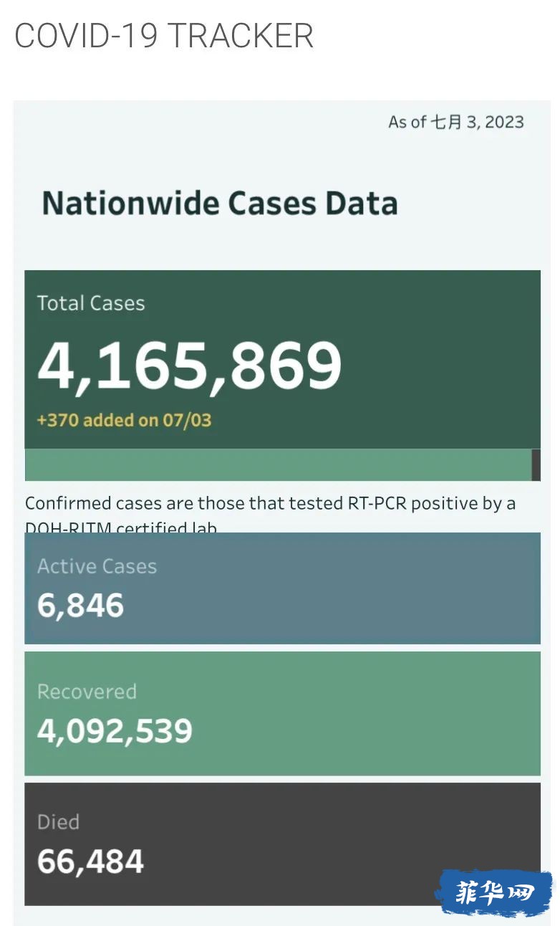Click the 6,846 active cases figure
The height and width of the screenshot is (926, 560).
[x=81, y=606]
